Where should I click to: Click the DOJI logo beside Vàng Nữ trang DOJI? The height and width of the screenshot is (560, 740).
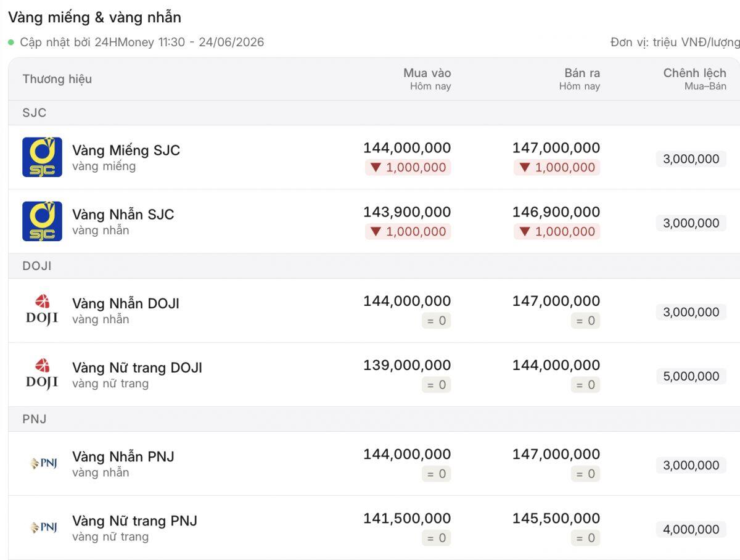42,374
